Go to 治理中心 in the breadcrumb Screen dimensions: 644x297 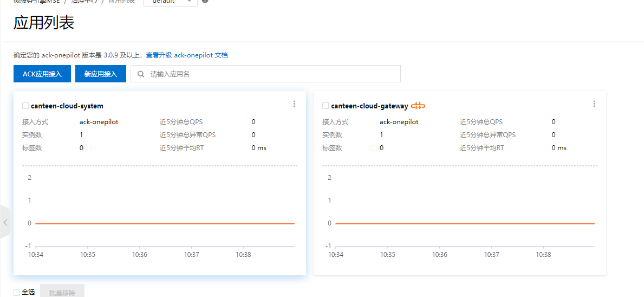click(84, 2)
